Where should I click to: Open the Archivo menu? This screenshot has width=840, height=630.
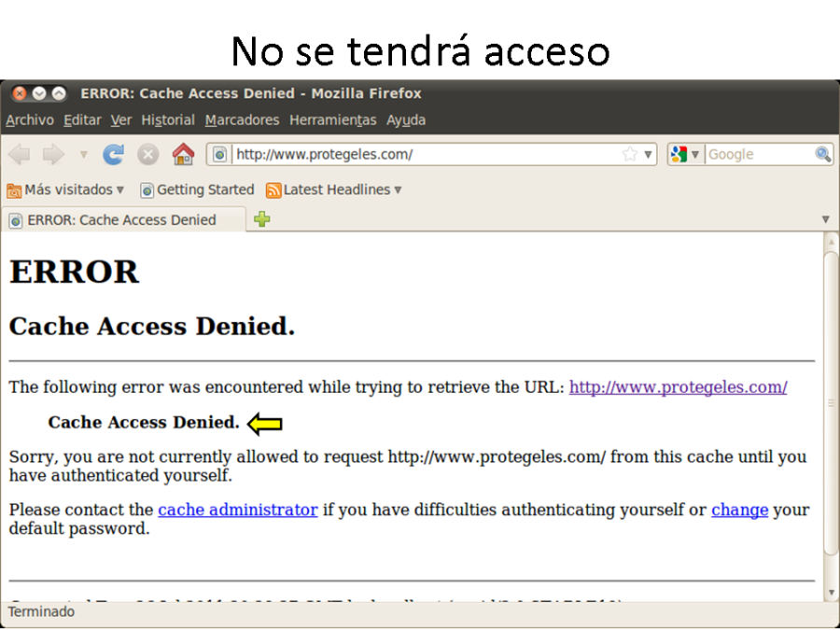point(30,119)
